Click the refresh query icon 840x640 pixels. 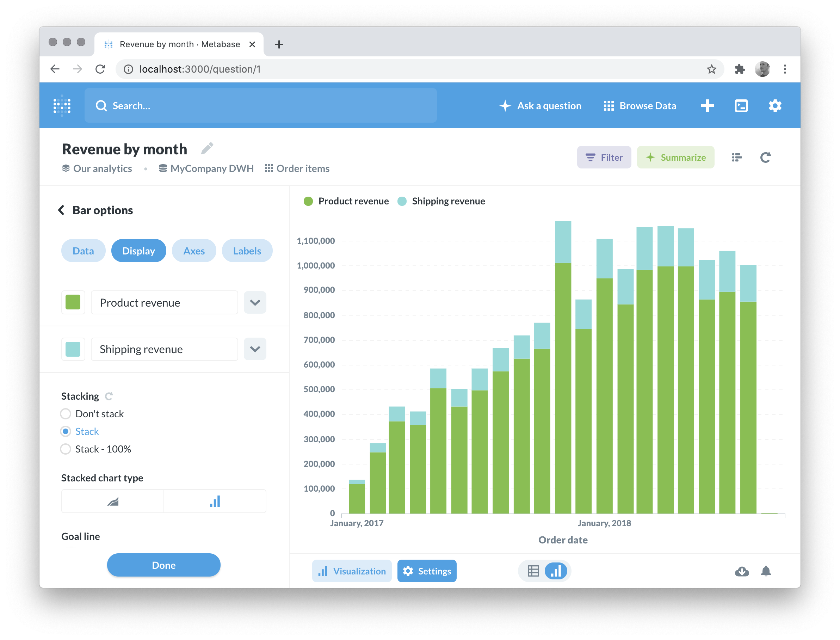[765, 157]
